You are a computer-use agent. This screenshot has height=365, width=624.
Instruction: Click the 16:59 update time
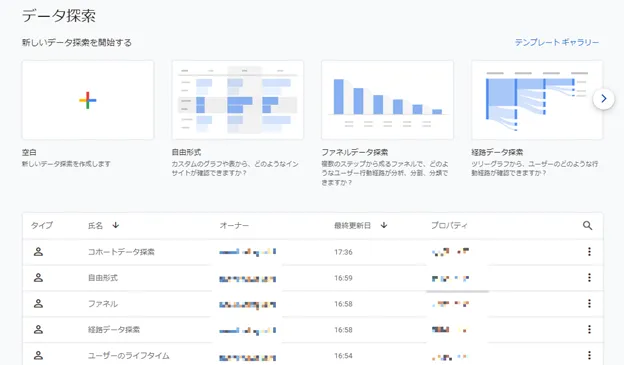coord(343,278)
